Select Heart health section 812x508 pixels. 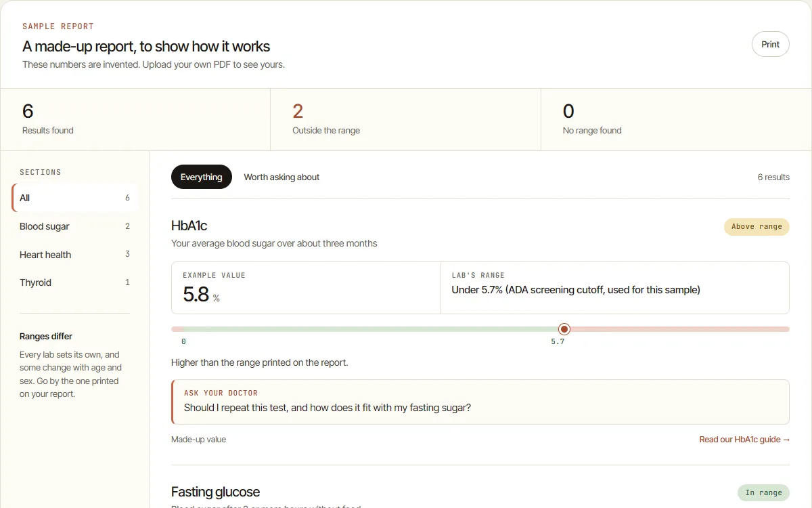coord(74,255)
